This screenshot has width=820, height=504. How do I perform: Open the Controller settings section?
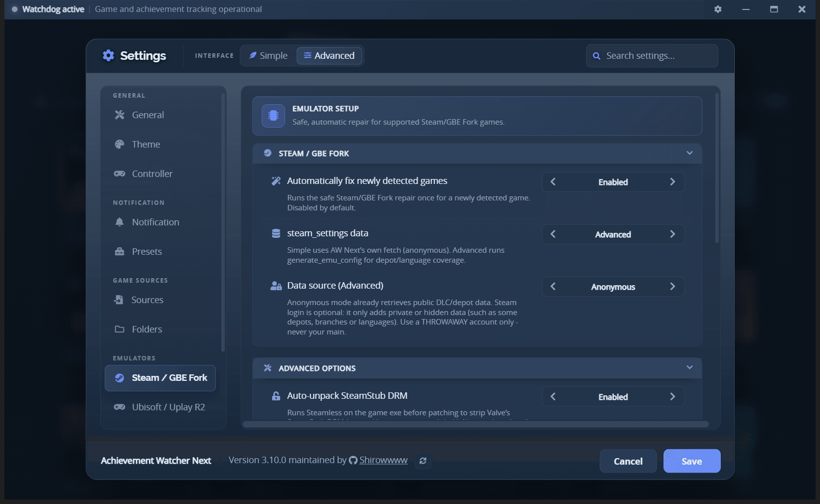point(161,173)
